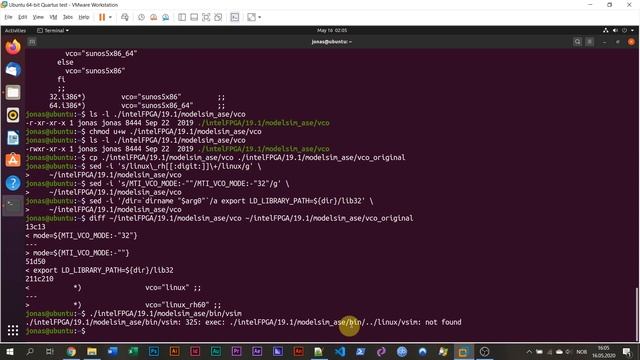This screenshot has width=640, height=360.
Task: Open the VM menu
Action: [53, 17]
